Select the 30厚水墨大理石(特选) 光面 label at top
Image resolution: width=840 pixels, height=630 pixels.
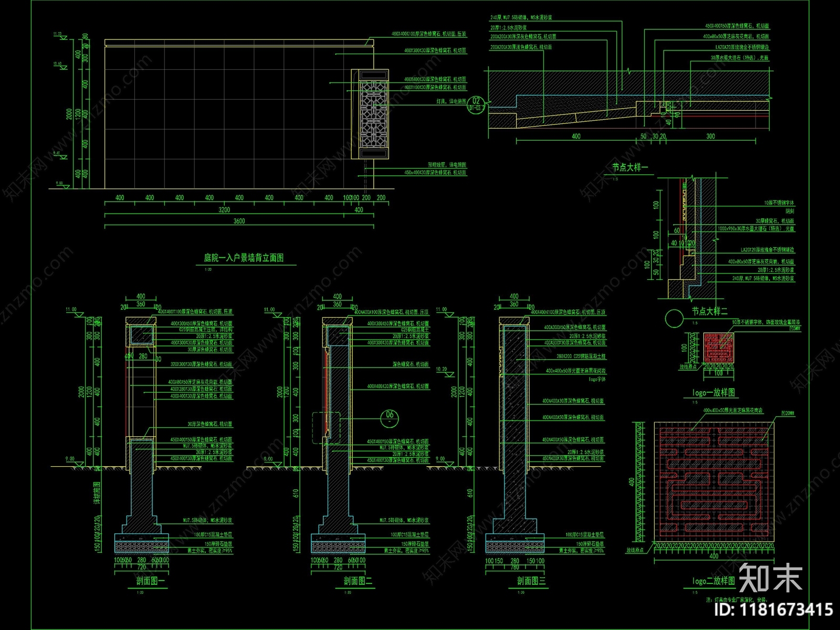click(739, 58)
